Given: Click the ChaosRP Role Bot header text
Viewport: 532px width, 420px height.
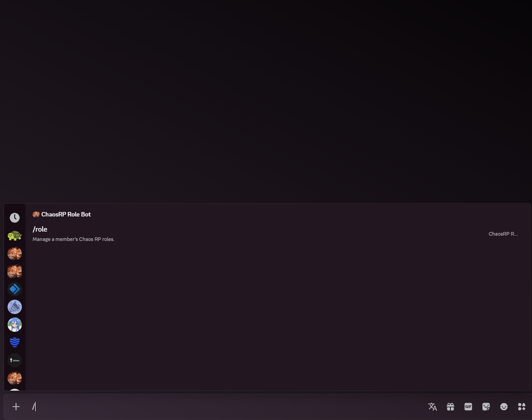Looking at the screenshot, I should (x=66, y=214).
